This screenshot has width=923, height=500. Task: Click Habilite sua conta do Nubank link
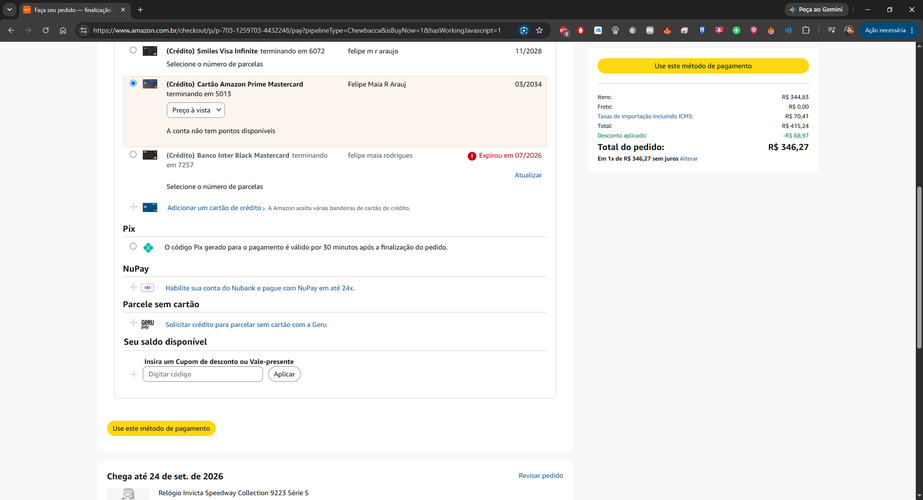click(x=260, y=288)
